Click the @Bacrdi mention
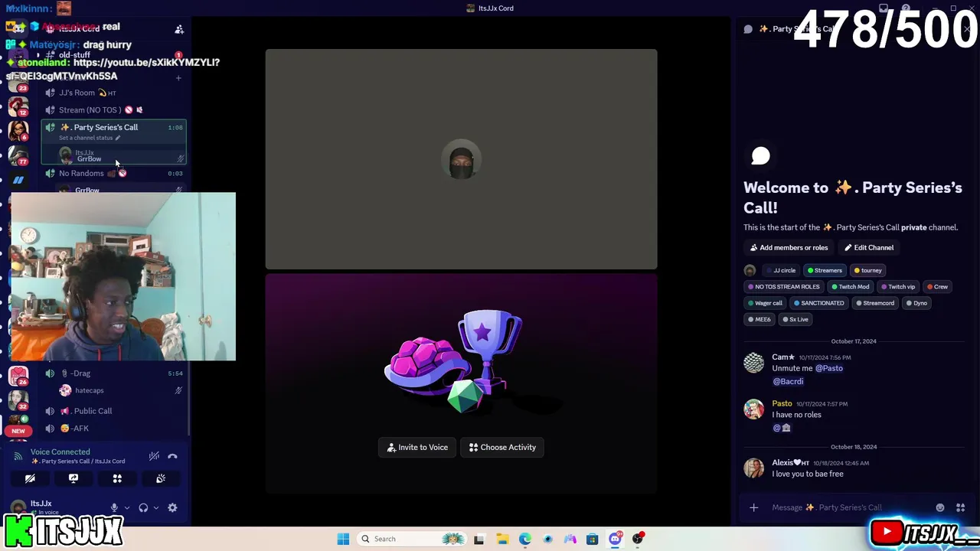Screen dimensions: 980x551 pyautogui.click(x=788, y=381)
